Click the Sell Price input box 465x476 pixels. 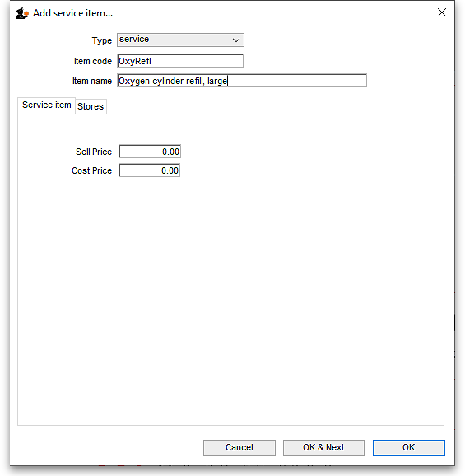point(150,152)
